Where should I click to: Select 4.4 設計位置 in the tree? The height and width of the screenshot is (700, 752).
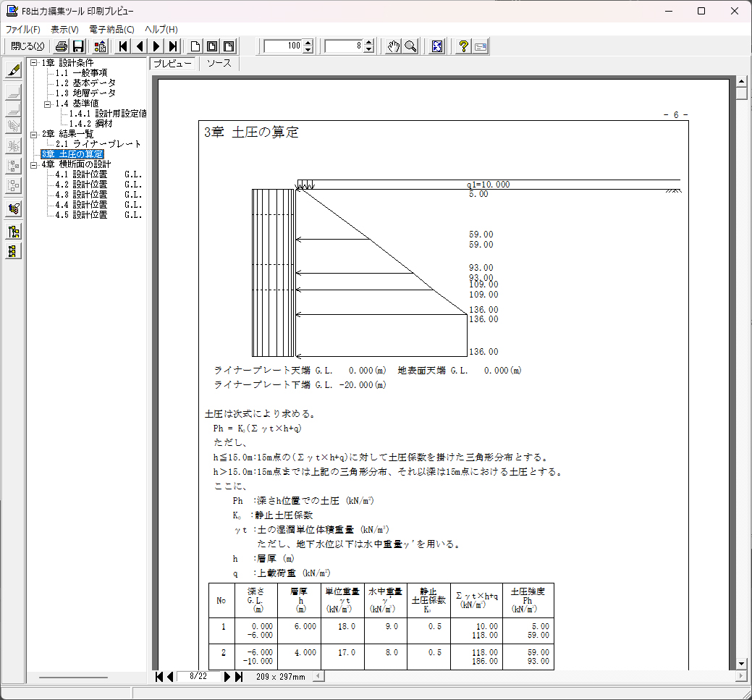pos(98,205)
